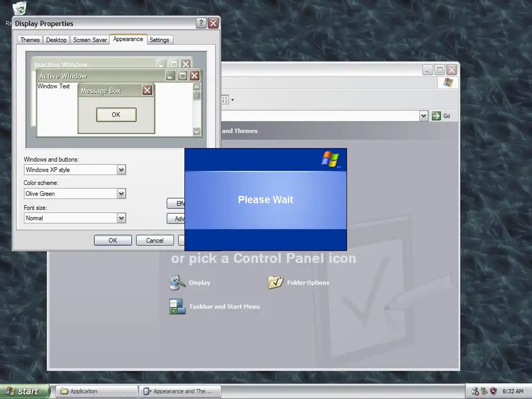532x399 pixels.
Task: Maximize the Appearance and Themes window
Action: 440,70
